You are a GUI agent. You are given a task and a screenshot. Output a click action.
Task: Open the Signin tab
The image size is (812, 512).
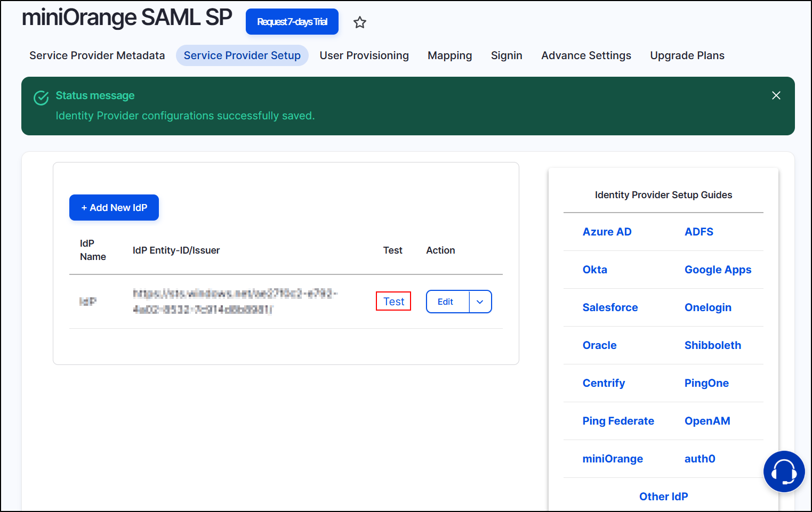506,55
